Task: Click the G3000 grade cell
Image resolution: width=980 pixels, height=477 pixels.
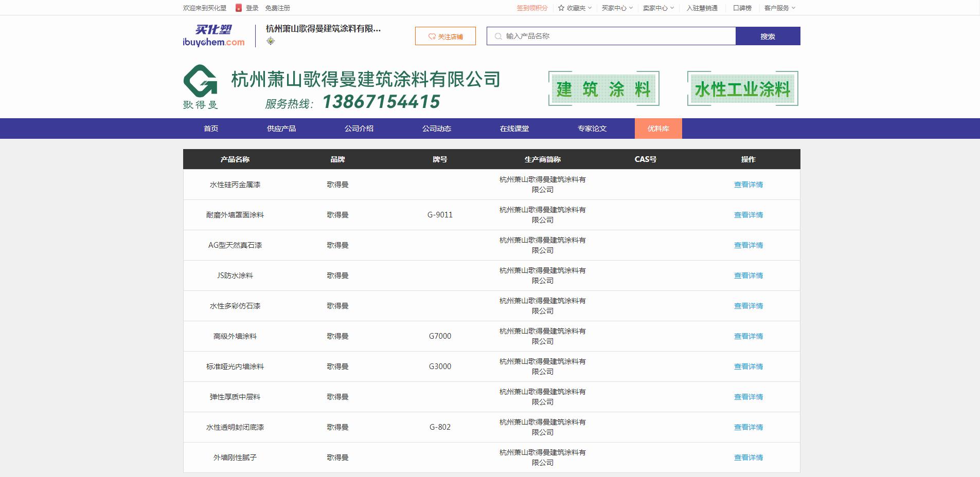Action: (440, 366)
